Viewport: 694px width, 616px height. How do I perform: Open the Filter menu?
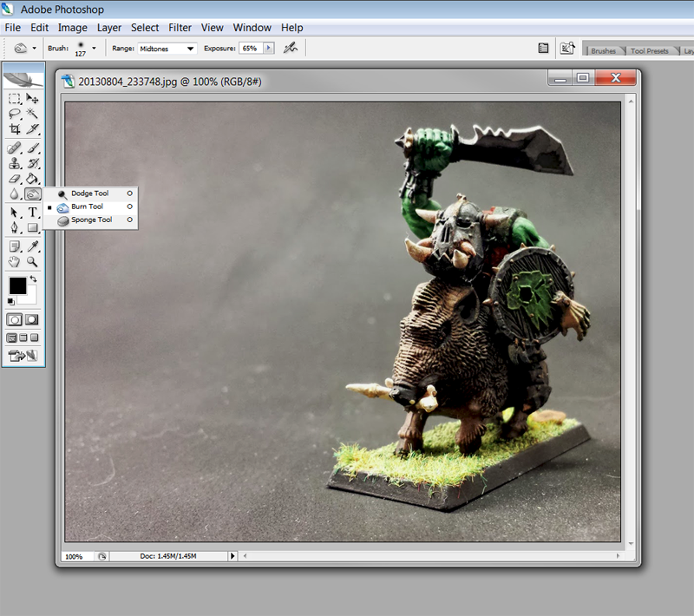pyautogui.click(x=180, y=28)
